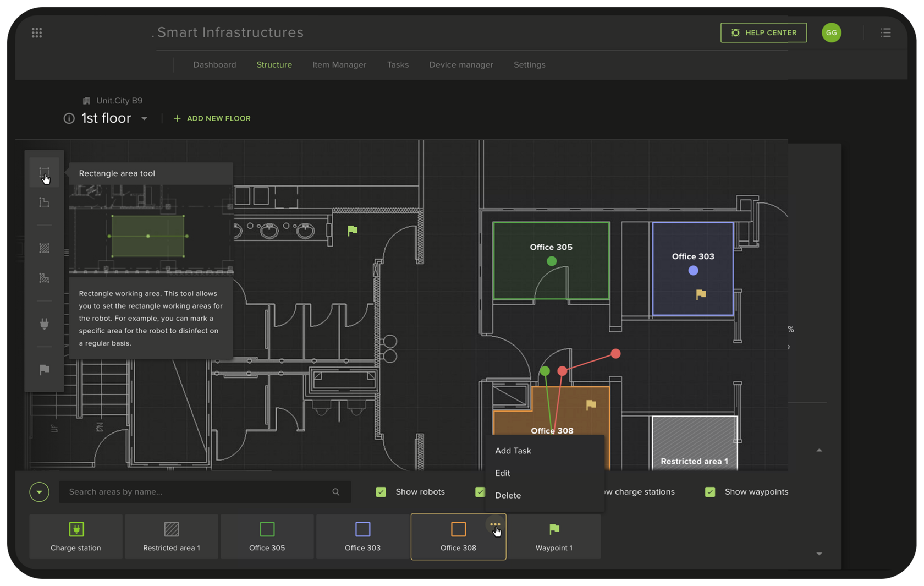The image size is (924, 586).
Task: Choose the waypoint flag tool in the toolbar
Action: (45, 370)
